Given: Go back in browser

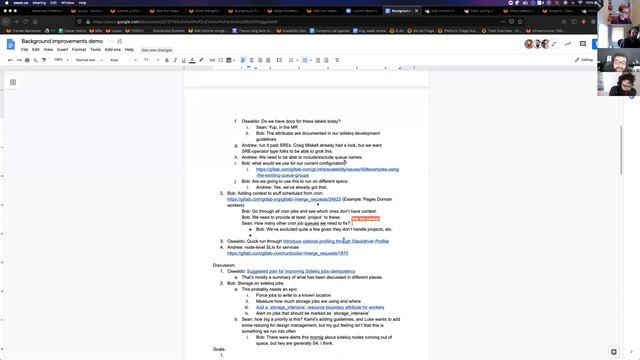Looking at the screenshot, I should coord(6,22).
